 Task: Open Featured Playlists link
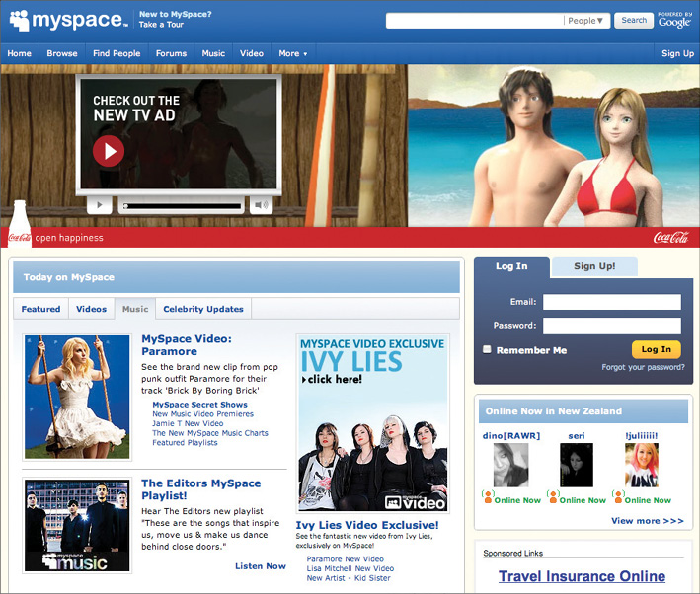point(185,443)
